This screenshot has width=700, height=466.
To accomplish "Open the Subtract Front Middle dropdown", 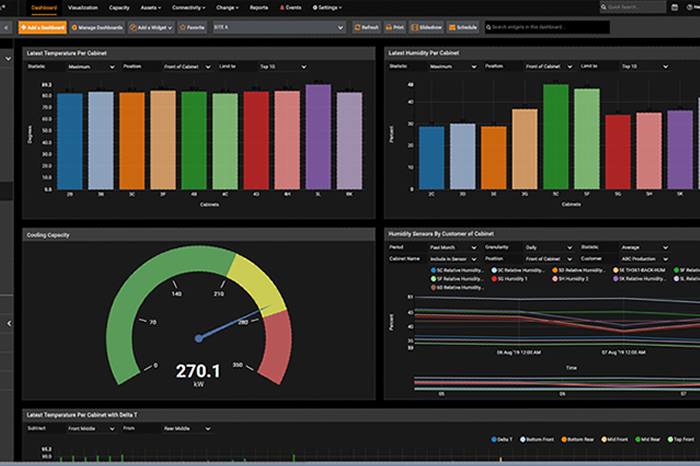I will [x=92, y=429].
